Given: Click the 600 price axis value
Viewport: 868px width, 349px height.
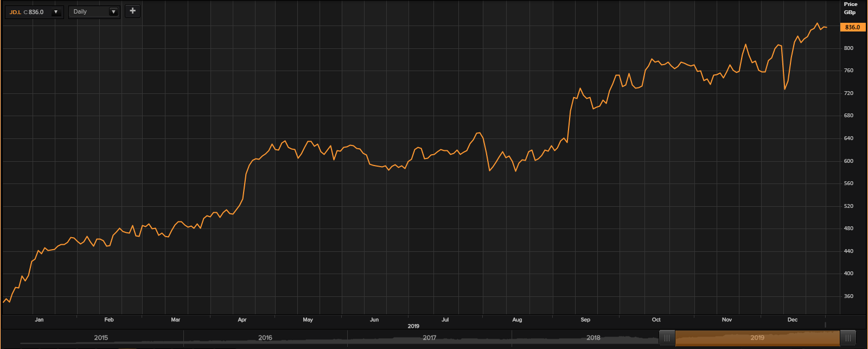Looking at the screenshot, I should point(848,161).
